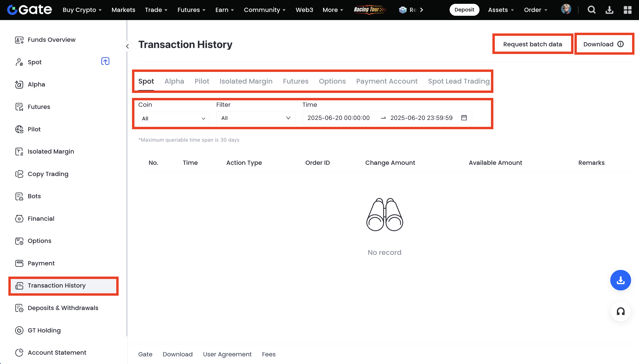This screenshot has height=364, width=639.
Task: Switch to the Isolated Margin tab
Action: click(x=246, y=81)
